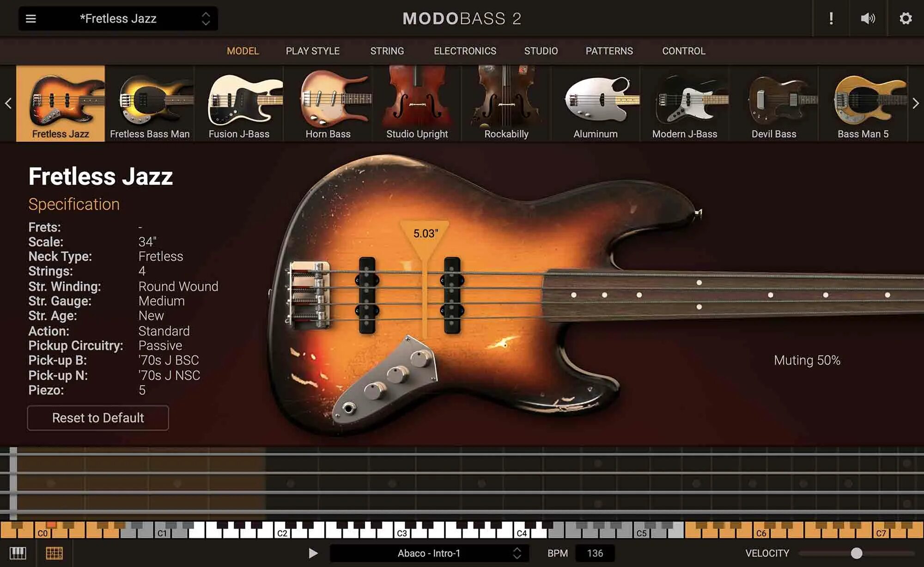Viewport: 924px width, 567px height.
Task: Open the PLAY STYLE tab
Action: click(x=313, y=51)
